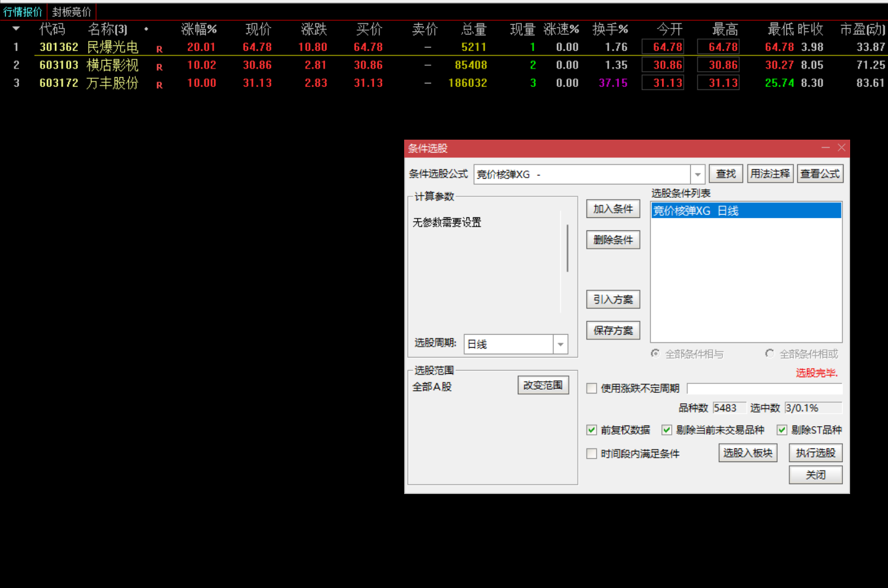Click the R marker for 横店影视
888x588 pixels.
(x=159, y=67)
